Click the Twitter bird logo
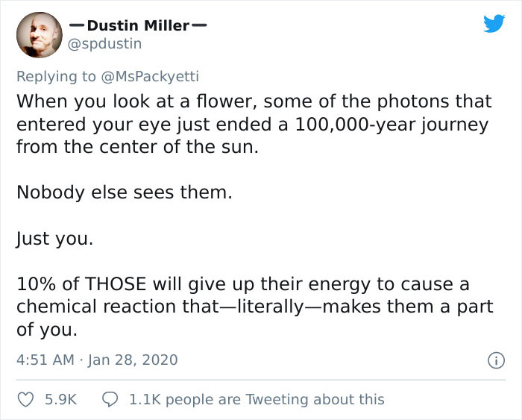This screenshot has height=420, width=522. click(x=493, y=24)
